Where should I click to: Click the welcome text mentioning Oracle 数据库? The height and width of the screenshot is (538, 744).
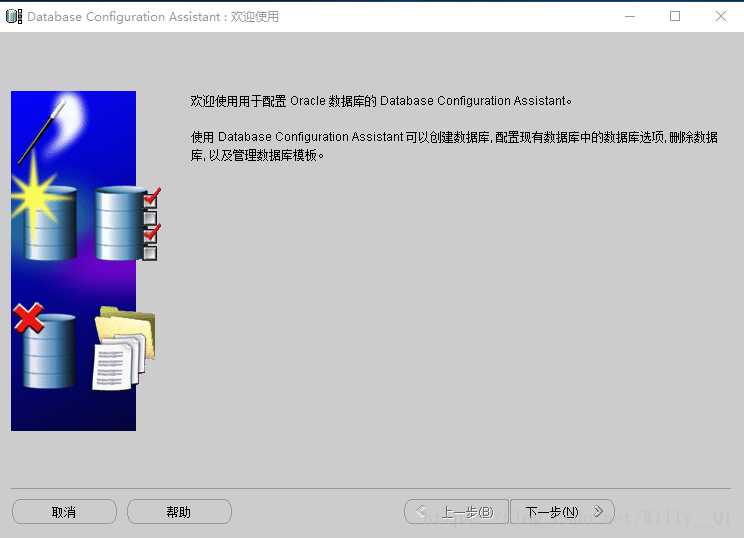381,101
